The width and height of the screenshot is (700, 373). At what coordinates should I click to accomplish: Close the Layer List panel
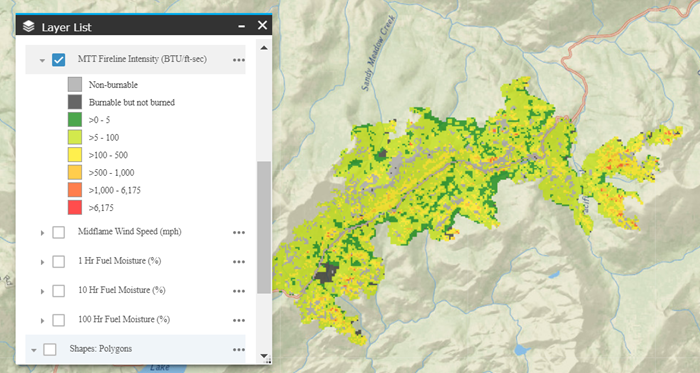262,25
